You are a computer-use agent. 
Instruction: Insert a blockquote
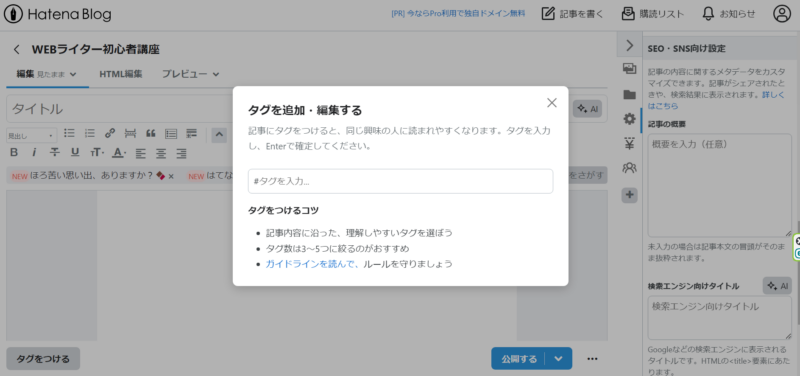(151, 134)
